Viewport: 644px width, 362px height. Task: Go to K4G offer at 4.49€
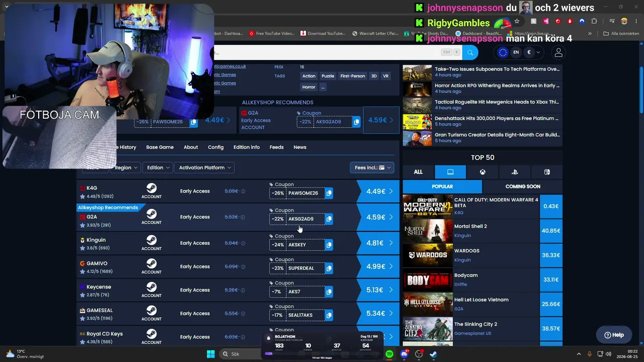pos(378,192)
